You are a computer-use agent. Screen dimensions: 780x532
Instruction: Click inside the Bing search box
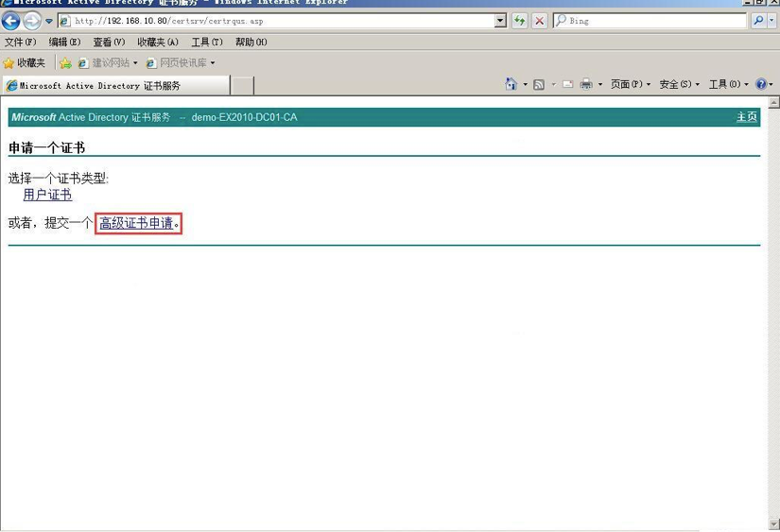click(x=650, y=21)
